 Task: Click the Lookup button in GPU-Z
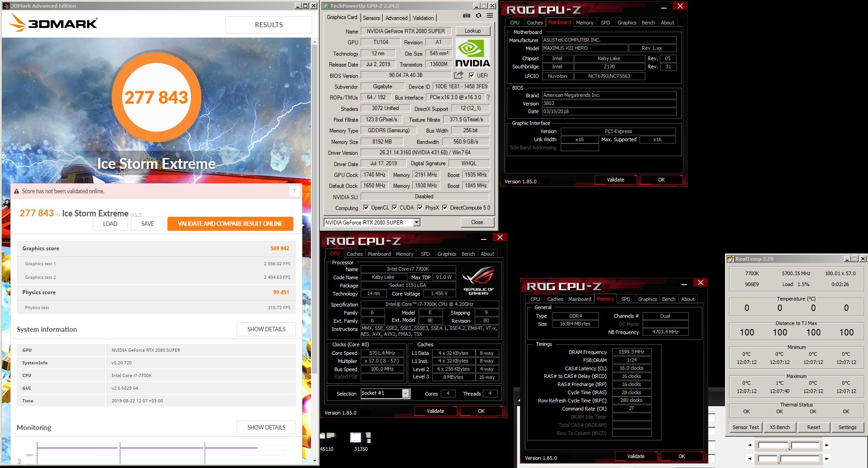coord(472,31)
